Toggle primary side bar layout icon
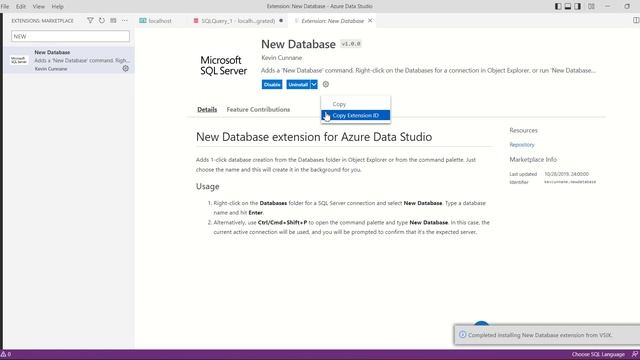This screenshot has height=360, width=640. [x=558, y=6]
